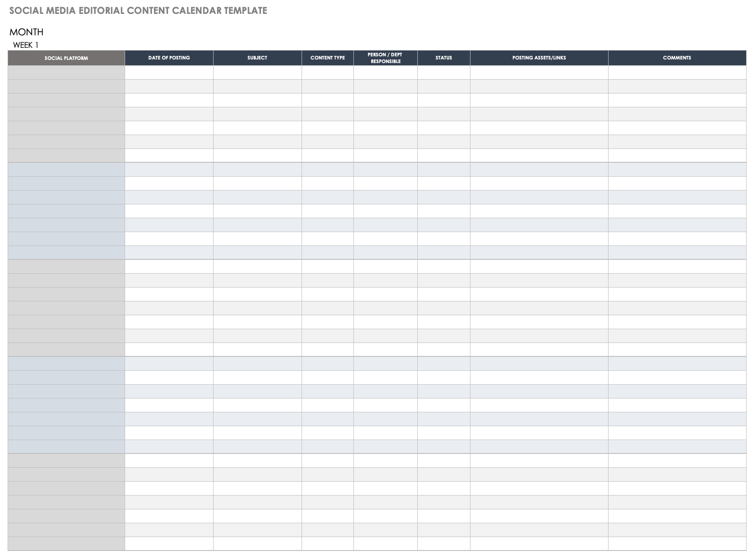
Task: Select the CONTENT TYPE column header
Action: click(x=328, y=58)
